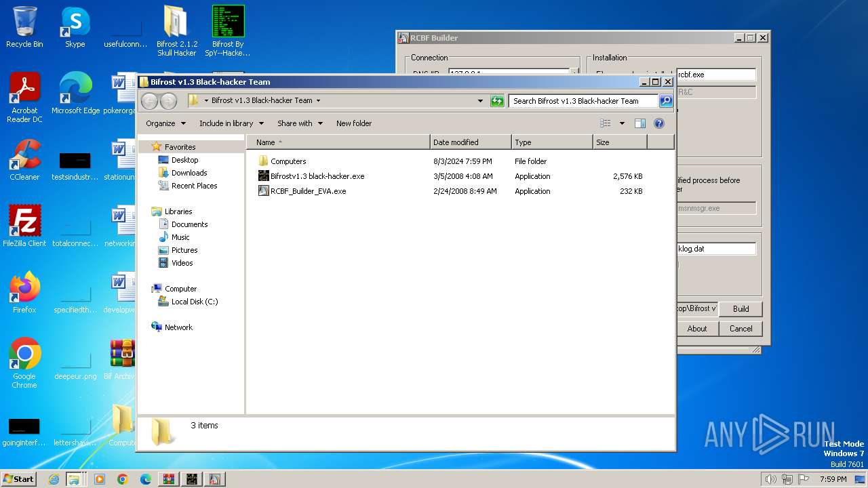Click About button in RCBF Builder
Image resolution: width=868 pixels, height=488 pixels.
point(697,329)
